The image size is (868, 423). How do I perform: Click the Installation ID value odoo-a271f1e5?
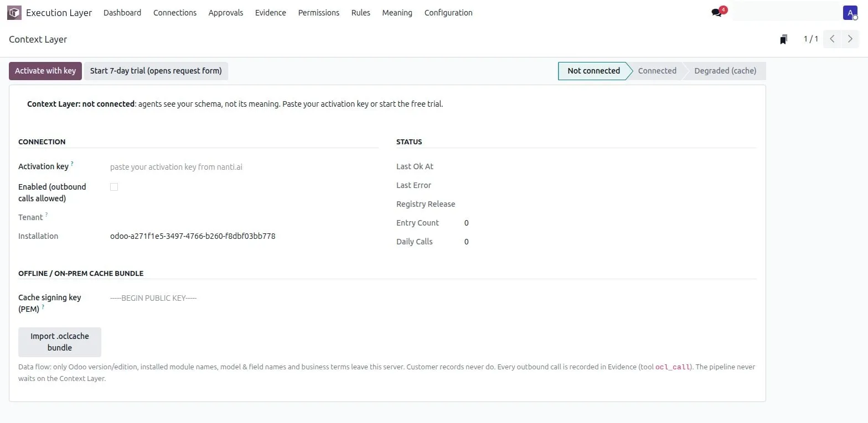click(193, 236)
